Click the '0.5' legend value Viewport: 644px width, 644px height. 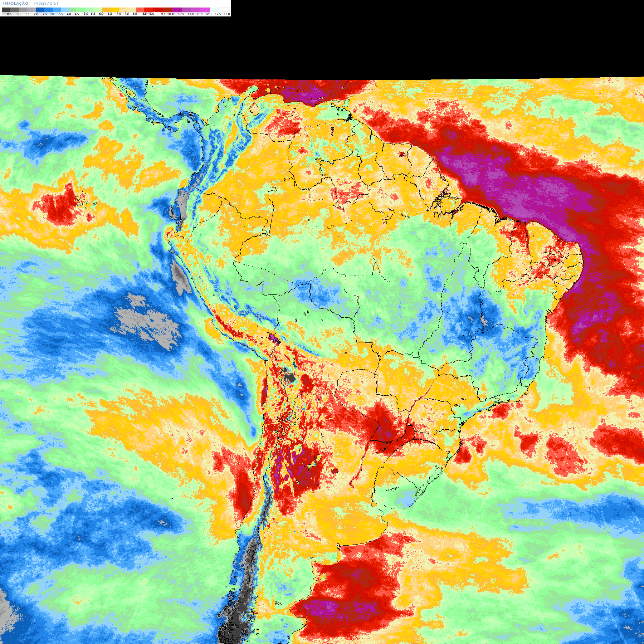(x=9, y=14)
